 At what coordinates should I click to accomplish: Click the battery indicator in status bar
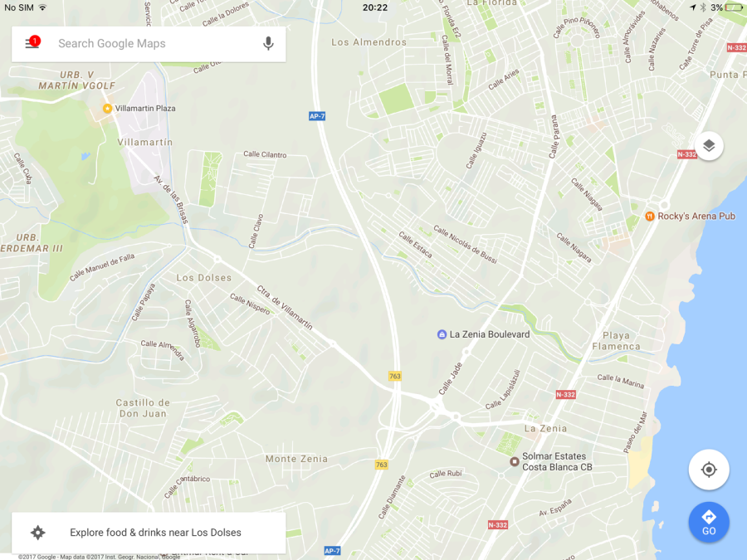tap(733, 7)
